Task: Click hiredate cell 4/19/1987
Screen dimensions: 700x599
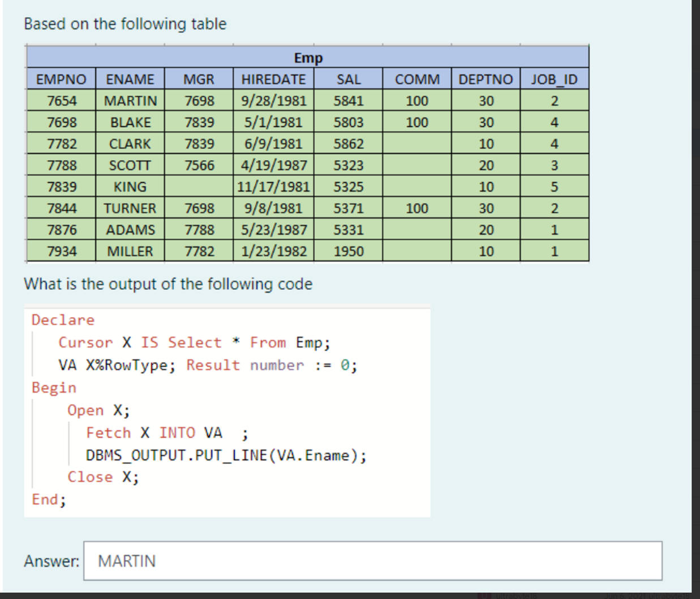Action: (273, 165)
